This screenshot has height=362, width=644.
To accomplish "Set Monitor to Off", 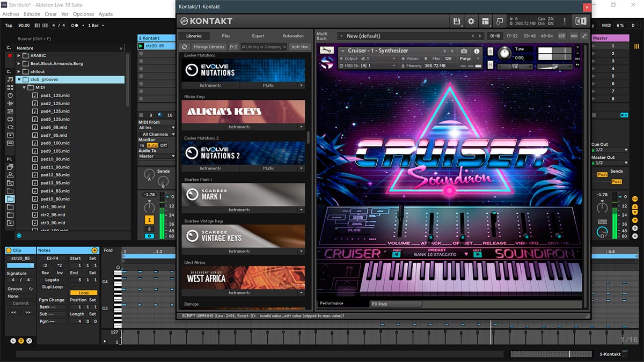I will [164, 145].
